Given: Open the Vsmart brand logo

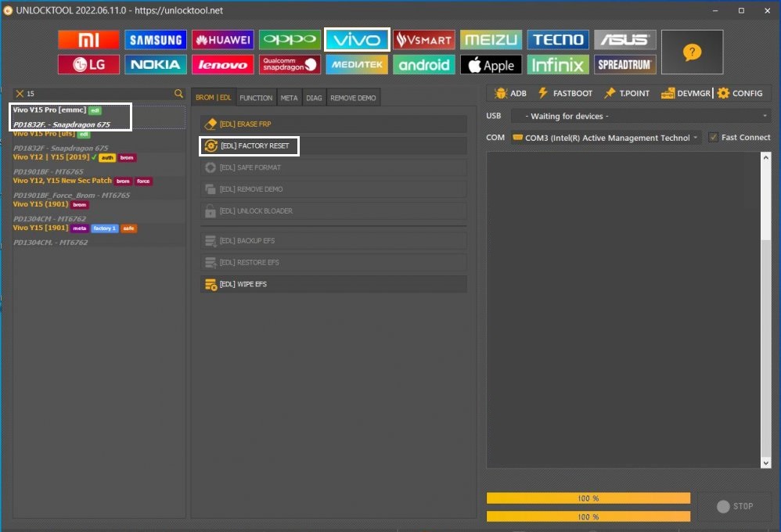Looking at the screenshot, I should coord(424,40).
